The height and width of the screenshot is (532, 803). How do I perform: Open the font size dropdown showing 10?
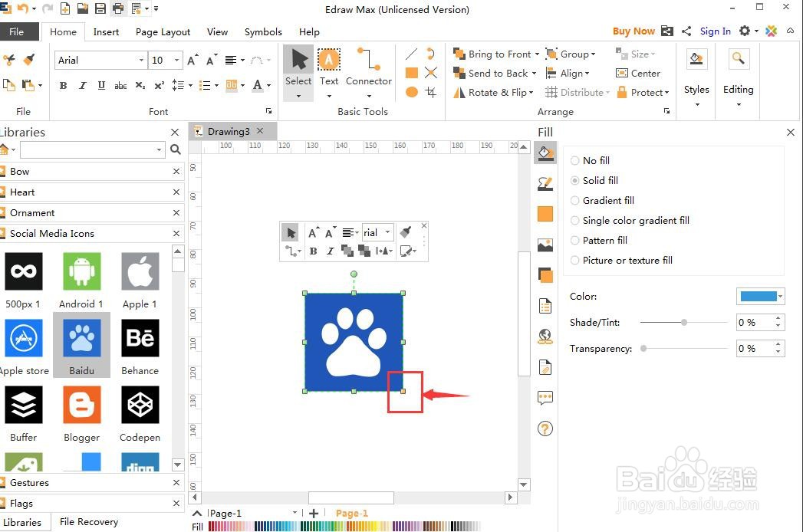(176, 61)
